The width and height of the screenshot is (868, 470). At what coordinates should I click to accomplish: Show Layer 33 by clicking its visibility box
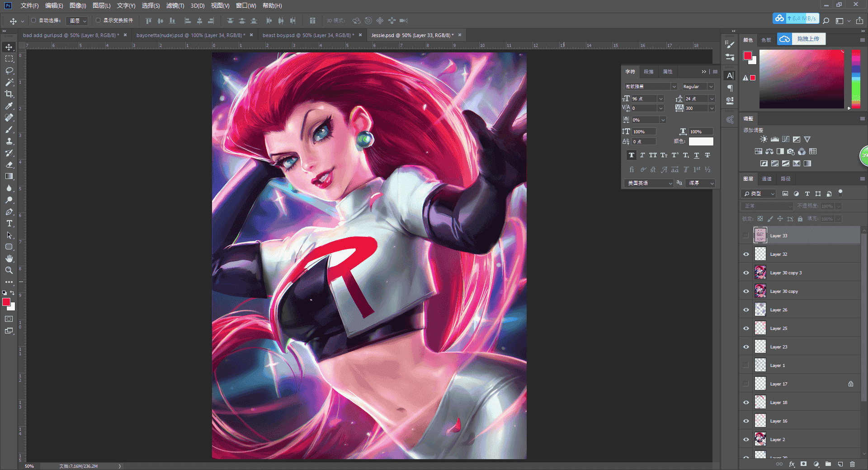(x=746, y=236)
